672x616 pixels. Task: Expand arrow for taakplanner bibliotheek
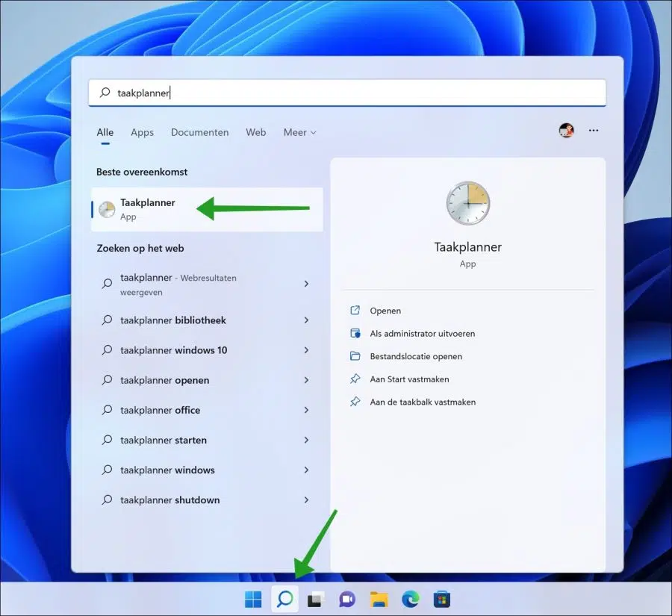click(306, 320)
